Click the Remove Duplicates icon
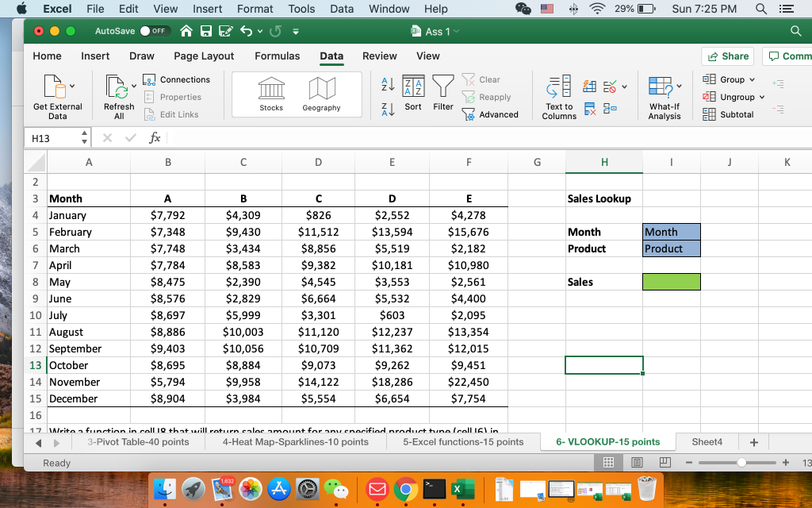 coord(589,108)
